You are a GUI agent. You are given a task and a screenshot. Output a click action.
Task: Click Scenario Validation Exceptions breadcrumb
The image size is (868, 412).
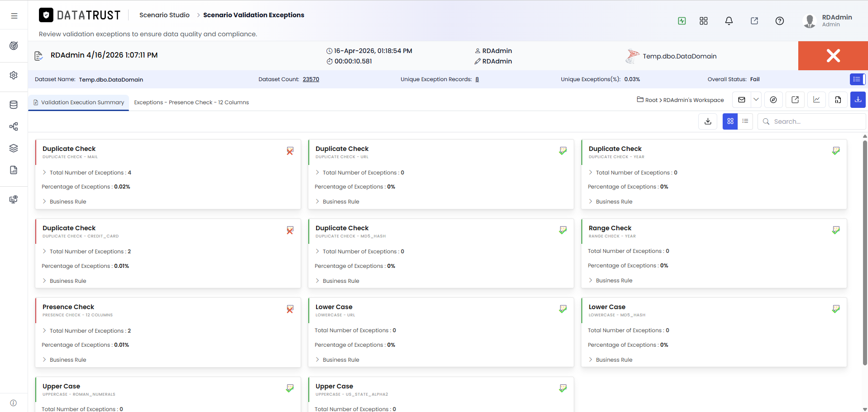(x=254, y=15)
